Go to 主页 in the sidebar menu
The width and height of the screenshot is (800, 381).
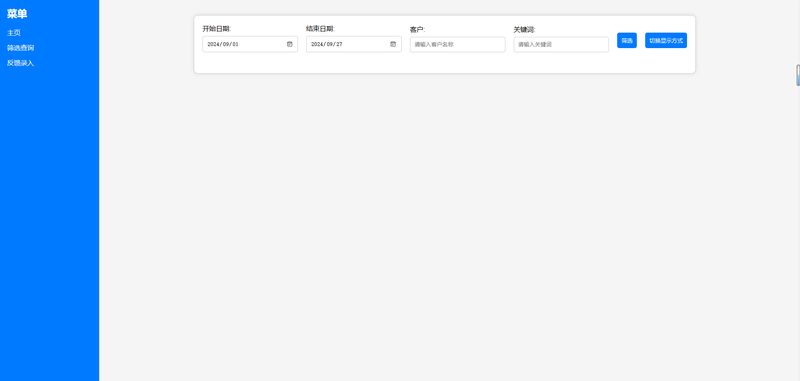coord(14,33)
